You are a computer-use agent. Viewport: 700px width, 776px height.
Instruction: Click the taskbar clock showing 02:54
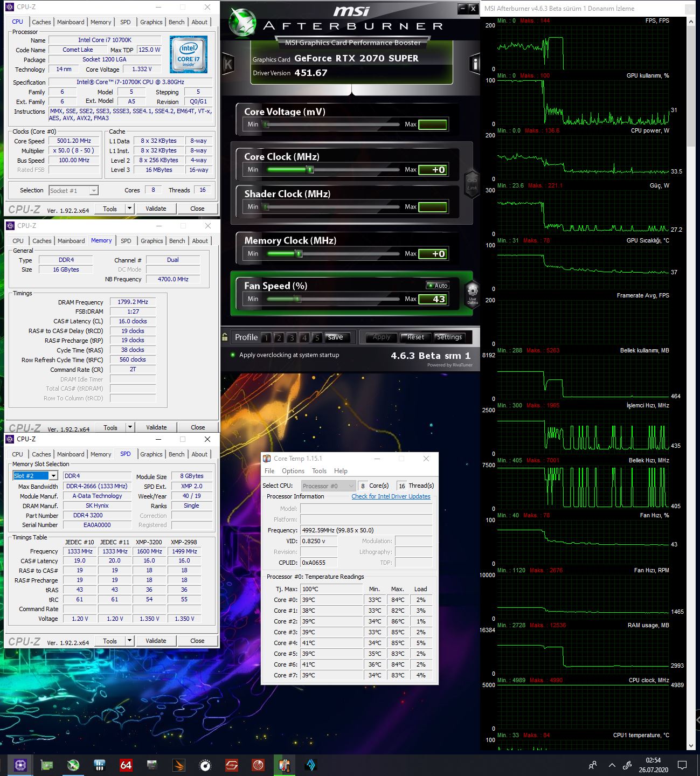click(x=653, y=765)
